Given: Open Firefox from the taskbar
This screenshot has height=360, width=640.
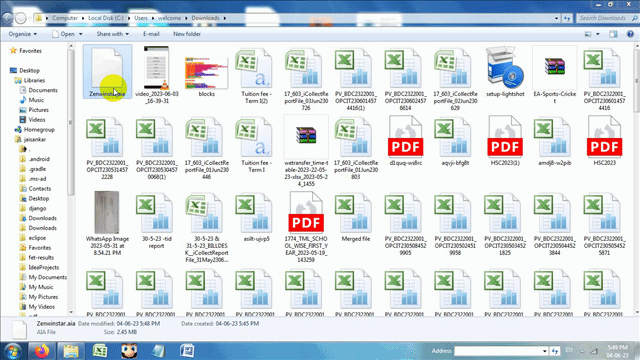Looking at the screenshot, I should 42,351.
